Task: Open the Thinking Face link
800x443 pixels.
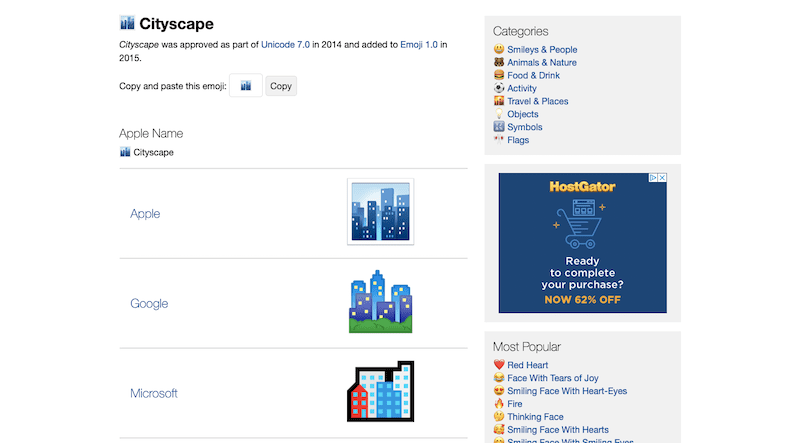Action: tap(535, 416)
